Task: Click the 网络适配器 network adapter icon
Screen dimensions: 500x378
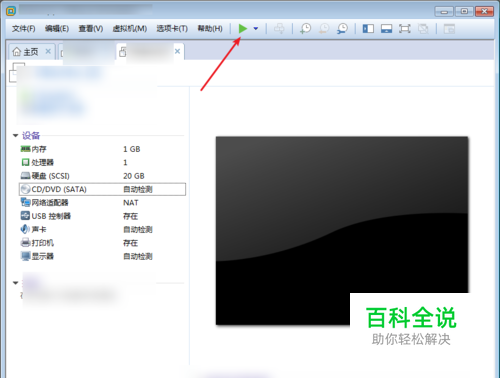Action: [25, 202]
